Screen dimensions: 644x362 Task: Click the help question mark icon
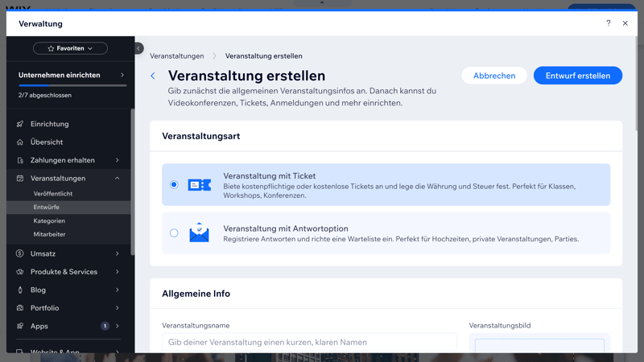[608, 23]
